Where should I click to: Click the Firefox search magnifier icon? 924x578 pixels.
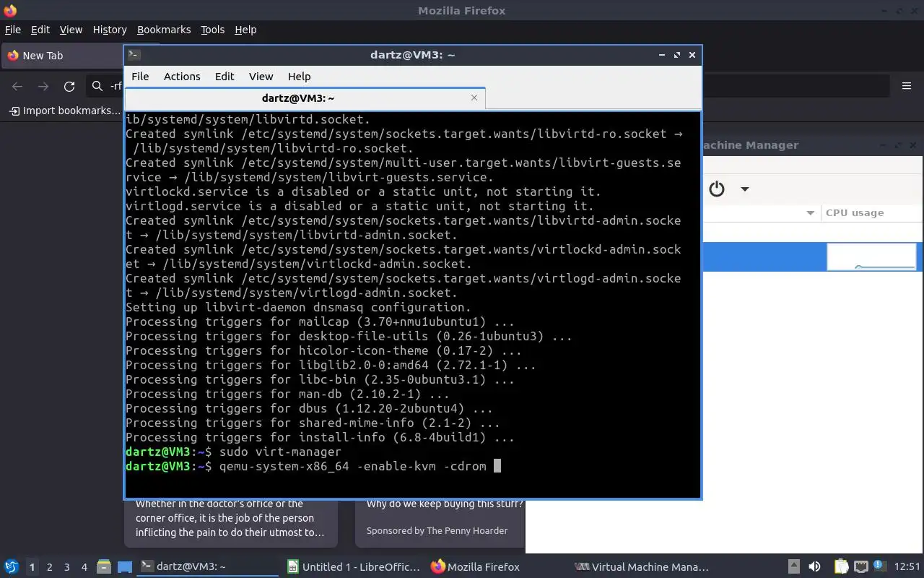pyautogui.click(x=97, y=87)
